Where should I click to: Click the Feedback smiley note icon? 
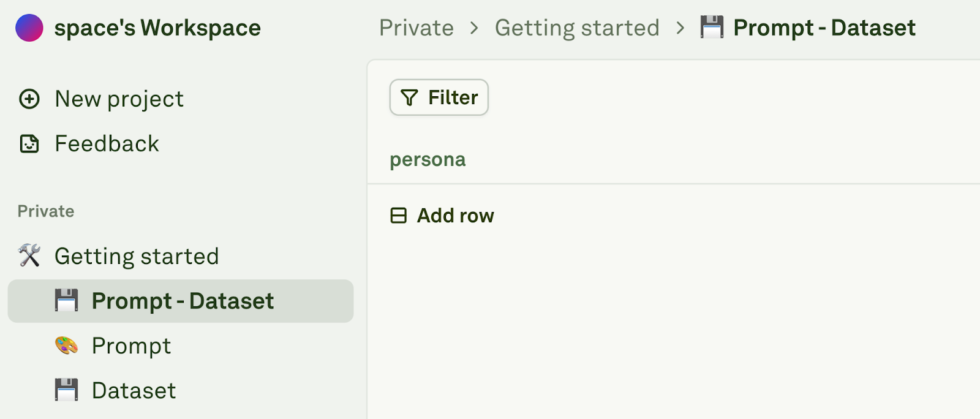(x=29, y=144)
